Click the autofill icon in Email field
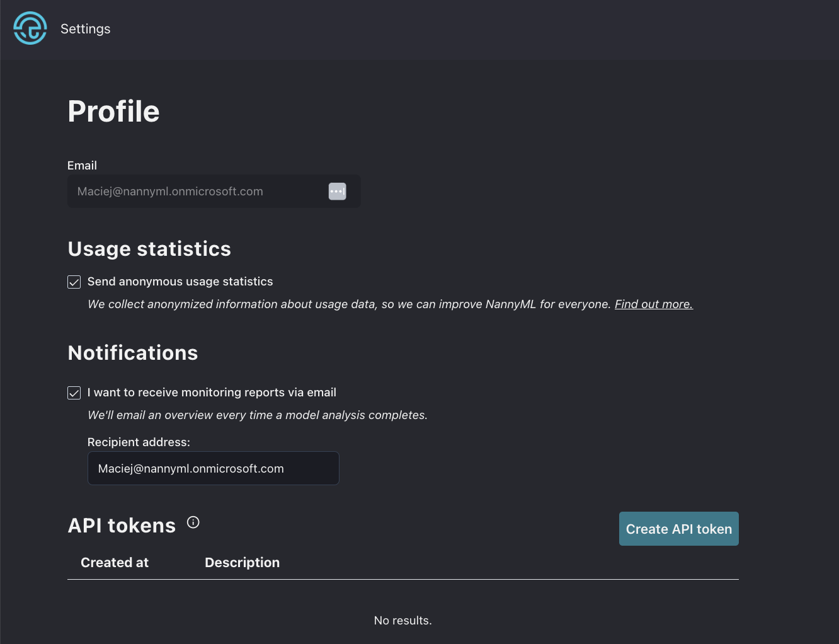Screen dimensions: 839x644 337,192
